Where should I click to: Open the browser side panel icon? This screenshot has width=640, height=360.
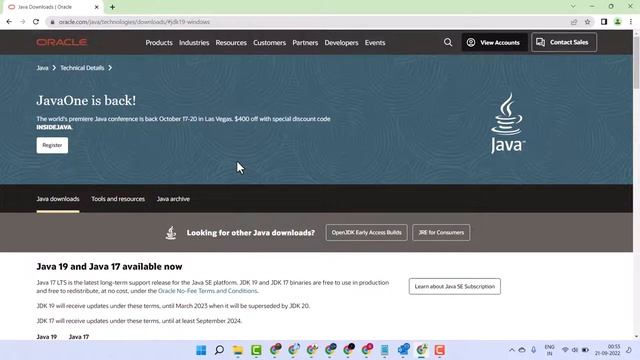pos(604,22)
